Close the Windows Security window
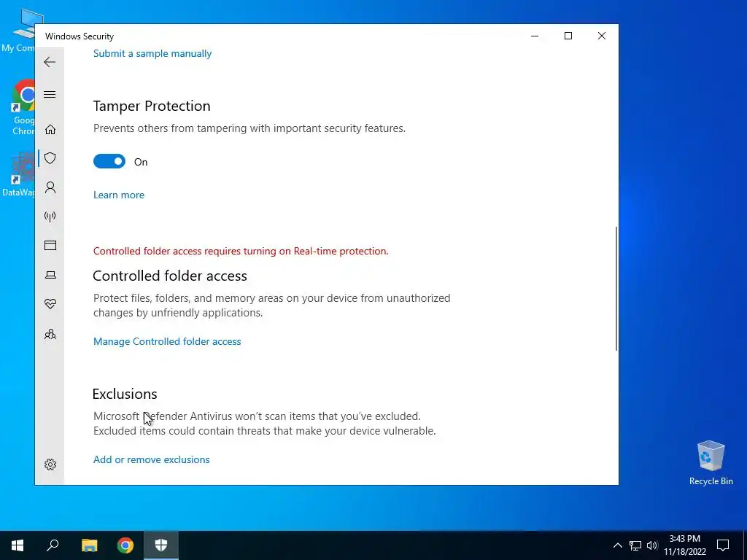The width and height of the screenshot is (747, 560). 602,36
